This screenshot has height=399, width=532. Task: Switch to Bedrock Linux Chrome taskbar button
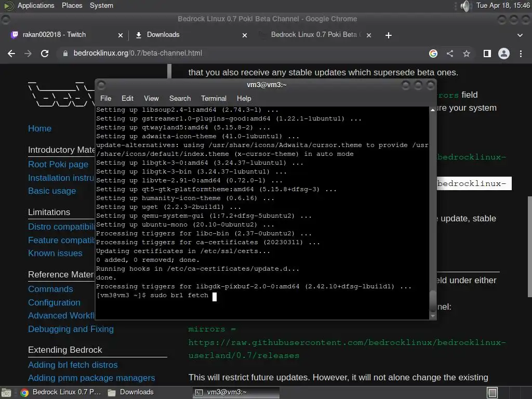tap(60, 393)
